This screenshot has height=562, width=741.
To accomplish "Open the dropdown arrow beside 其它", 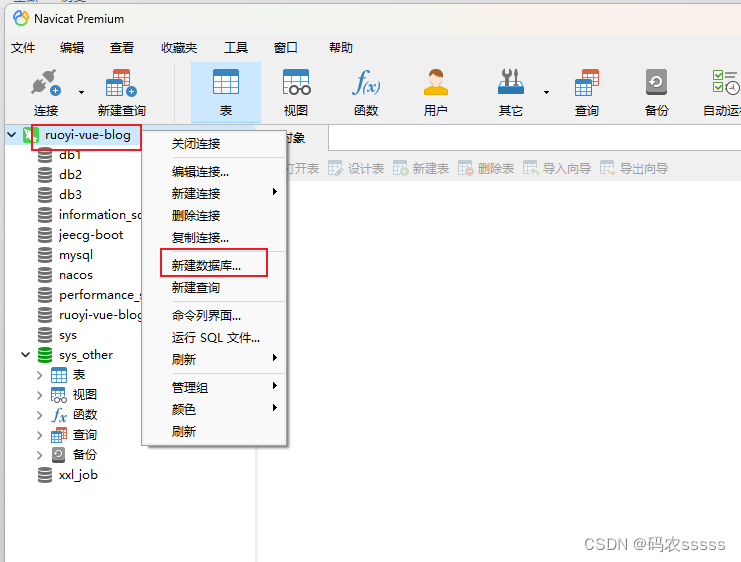I will (x=546, y=92).
